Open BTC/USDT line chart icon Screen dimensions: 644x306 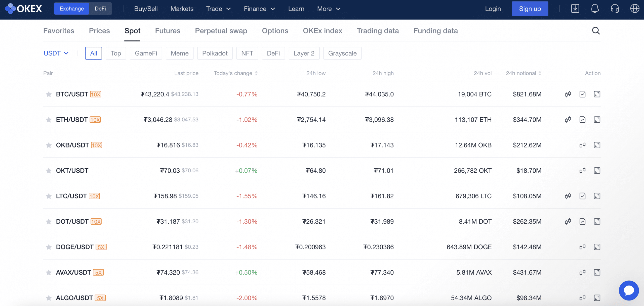582,94
